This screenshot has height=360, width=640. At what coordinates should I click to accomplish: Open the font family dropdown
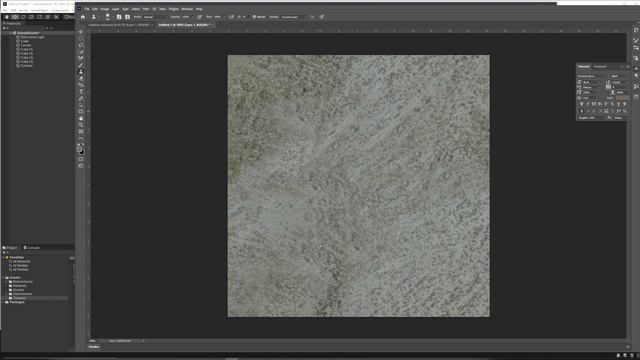point(593,76)
